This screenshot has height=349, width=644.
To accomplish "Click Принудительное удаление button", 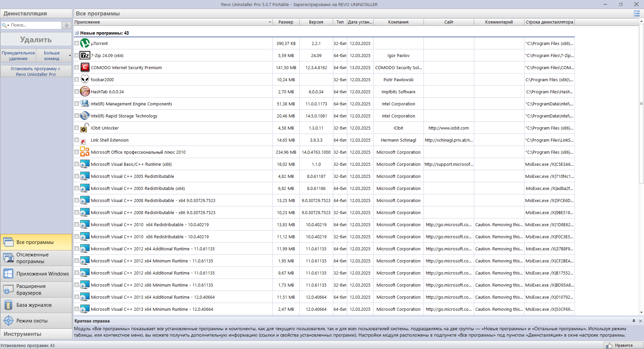I will pyautogui.click(x=18, y=56).
